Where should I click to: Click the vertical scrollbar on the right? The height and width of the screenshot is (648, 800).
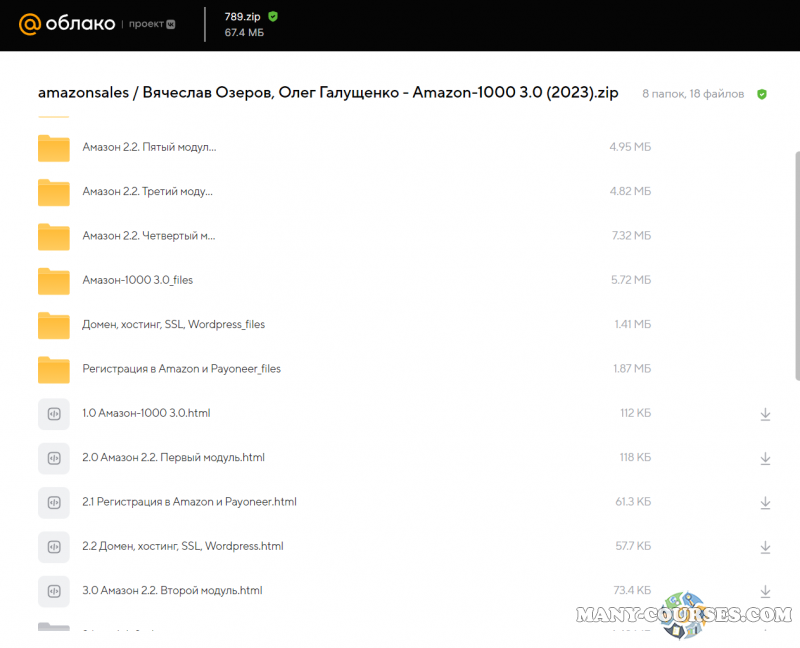pyautogui.click(x=796, y=265)
